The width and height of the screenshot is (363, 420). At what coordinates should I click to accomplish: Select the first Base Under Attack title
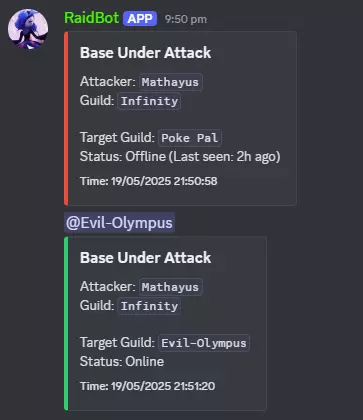click(x=145, y=53)
